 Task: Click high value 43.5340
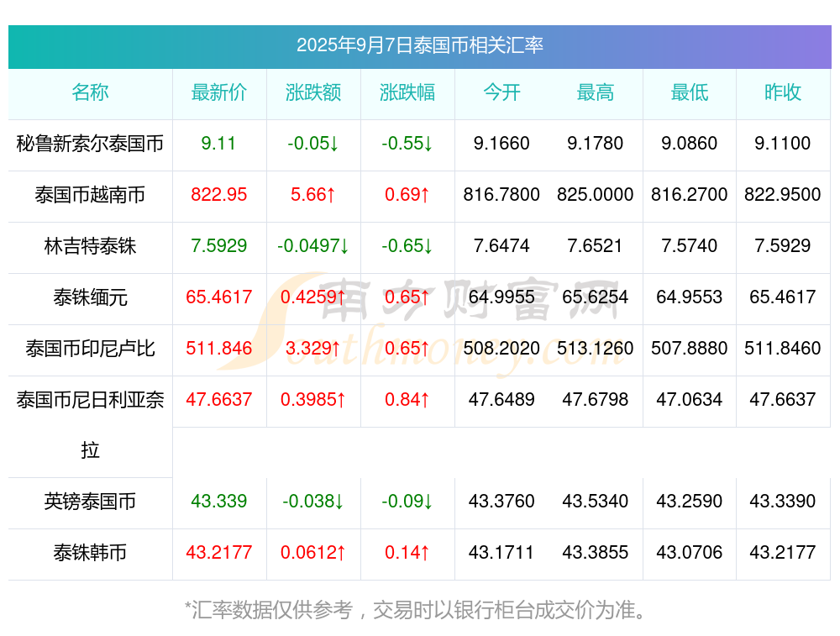tap(596, 501)
